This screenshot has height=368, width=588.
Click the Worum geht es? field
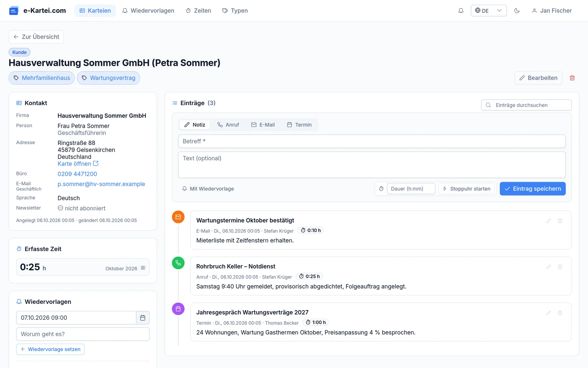(83, 334)
